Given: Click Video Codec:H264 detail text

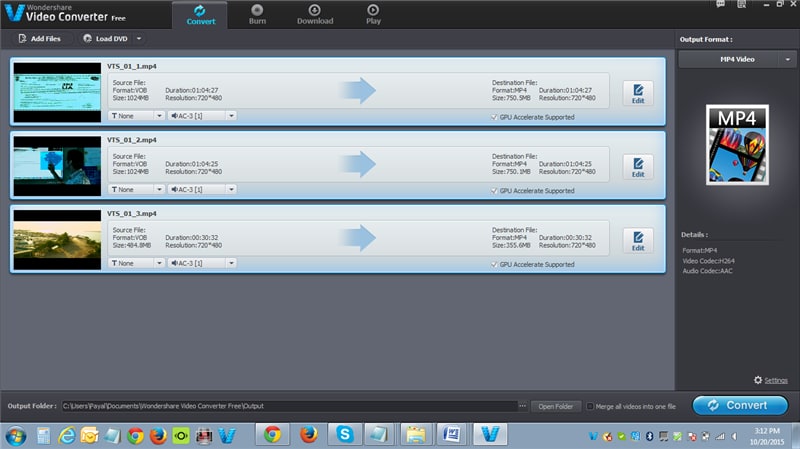Looking at the screenshot, I should coord(708,261).
